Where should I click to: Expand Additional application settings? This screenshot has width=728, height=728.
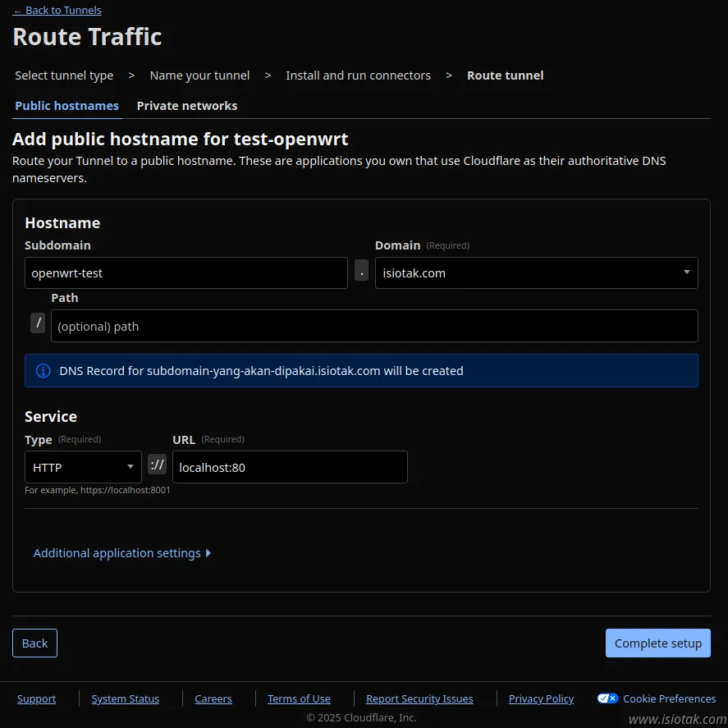click(x=121, y=553)
